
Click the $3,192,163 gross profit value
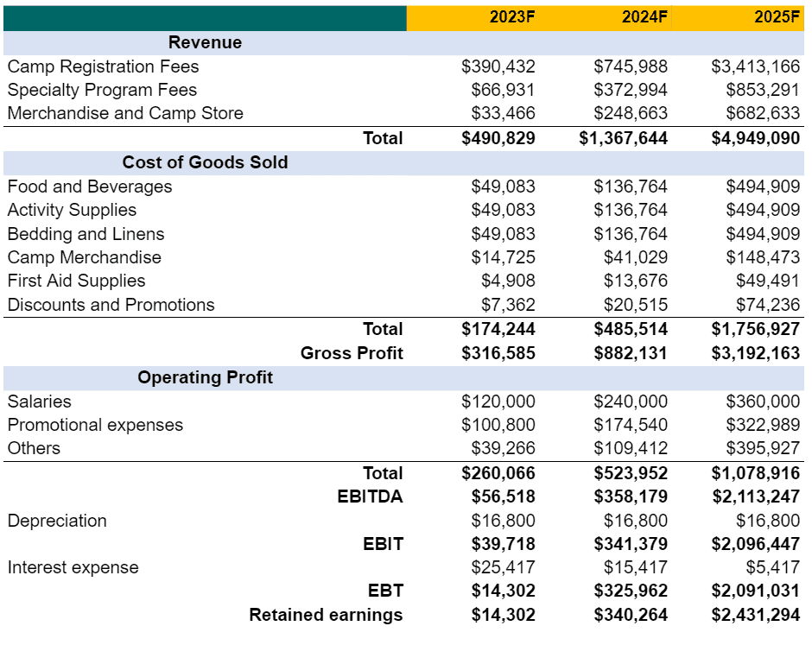pos(756,353)
